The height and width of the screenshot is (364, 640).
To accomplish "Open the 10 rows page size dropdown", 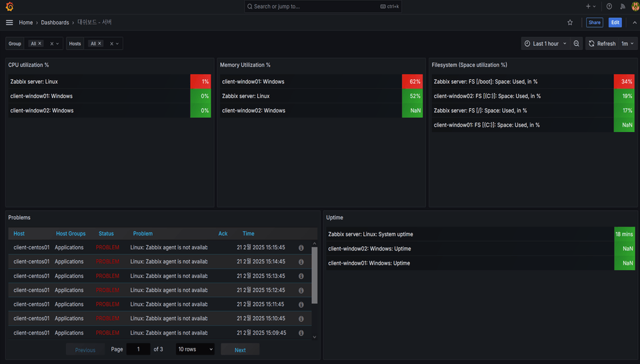I will (195, 349).
